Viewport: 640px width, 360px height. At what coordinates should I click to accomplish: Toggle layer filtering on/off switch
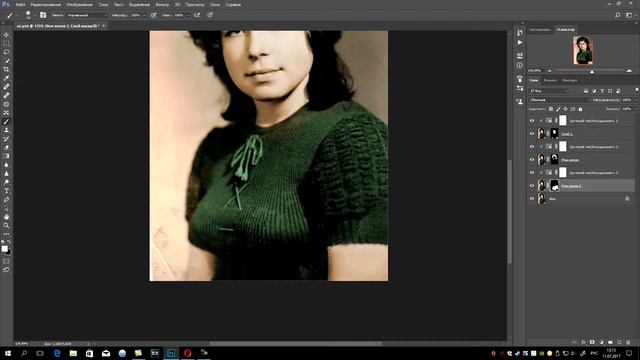click(x=636, y=90)
